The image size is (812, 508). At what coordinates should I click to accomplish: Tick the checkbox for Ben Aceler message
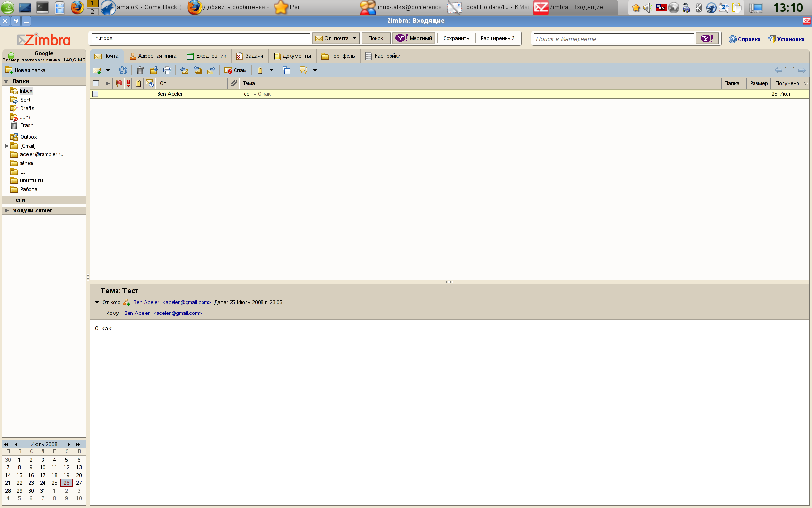point(95,94)
